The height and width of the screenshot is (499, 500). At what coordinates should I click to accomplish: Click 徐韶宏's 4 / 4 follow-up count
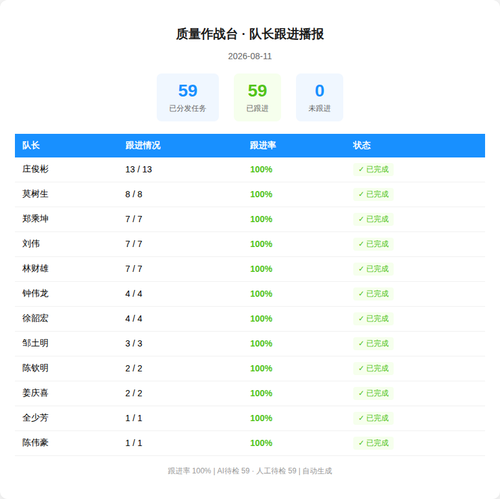point(134,318)
